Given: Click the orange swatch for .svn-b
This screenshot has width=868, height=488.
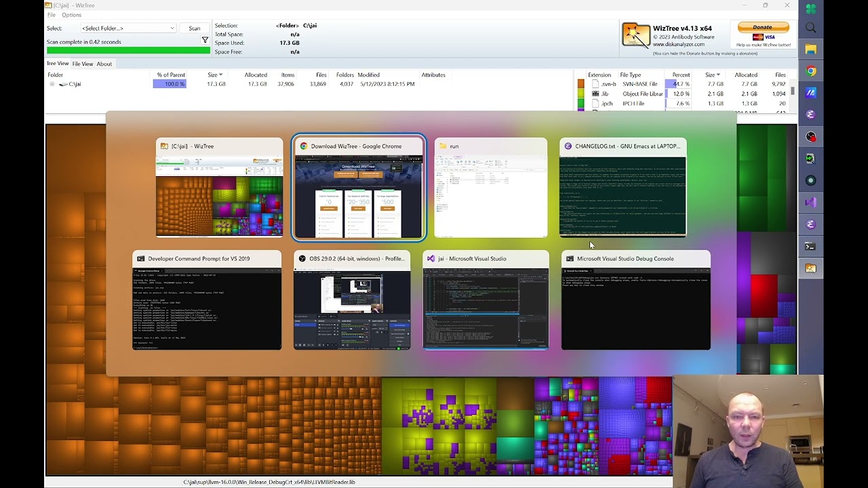Looking at the screenshot, I should click(x=580, y=84).
